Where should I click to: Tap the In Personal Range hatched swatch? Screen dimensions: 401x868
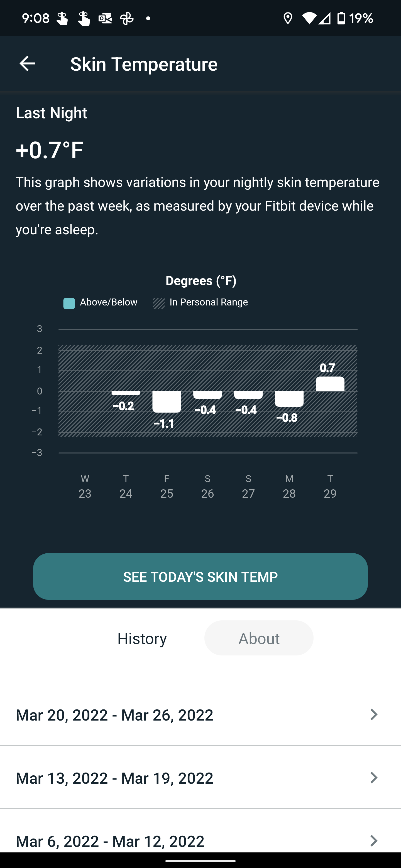(x=159, y=303)
